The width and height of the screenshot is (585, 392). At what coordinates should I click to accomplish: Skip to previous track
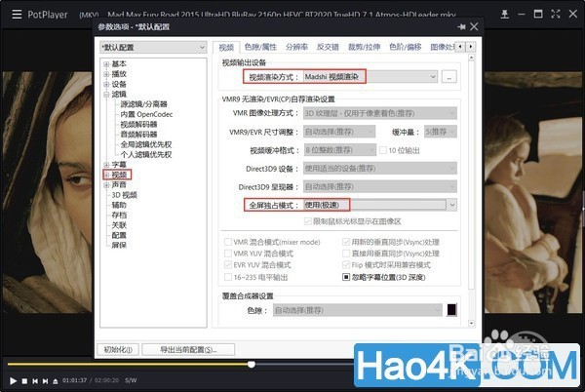pos(35,381)
